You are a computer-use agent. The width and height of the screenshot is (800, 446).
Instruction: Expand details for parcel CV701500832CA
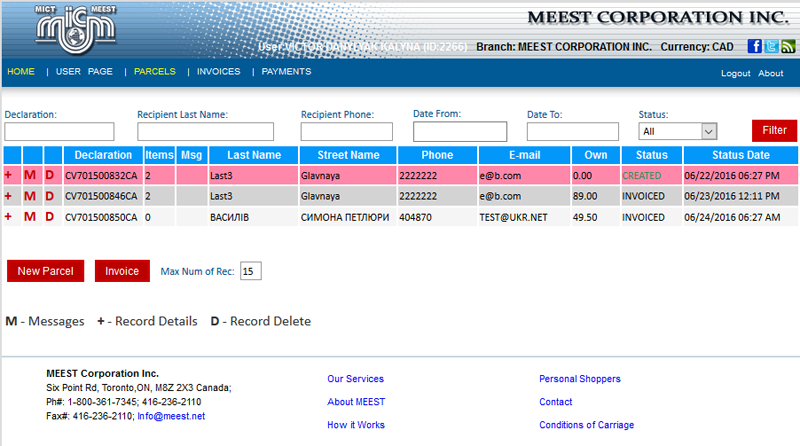(8, 176)
